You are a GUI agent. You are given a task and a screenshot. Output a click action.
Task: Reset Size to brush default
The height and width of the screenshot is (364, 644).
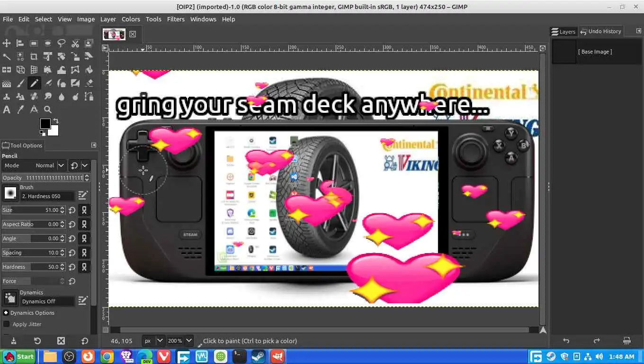(72, 210)
